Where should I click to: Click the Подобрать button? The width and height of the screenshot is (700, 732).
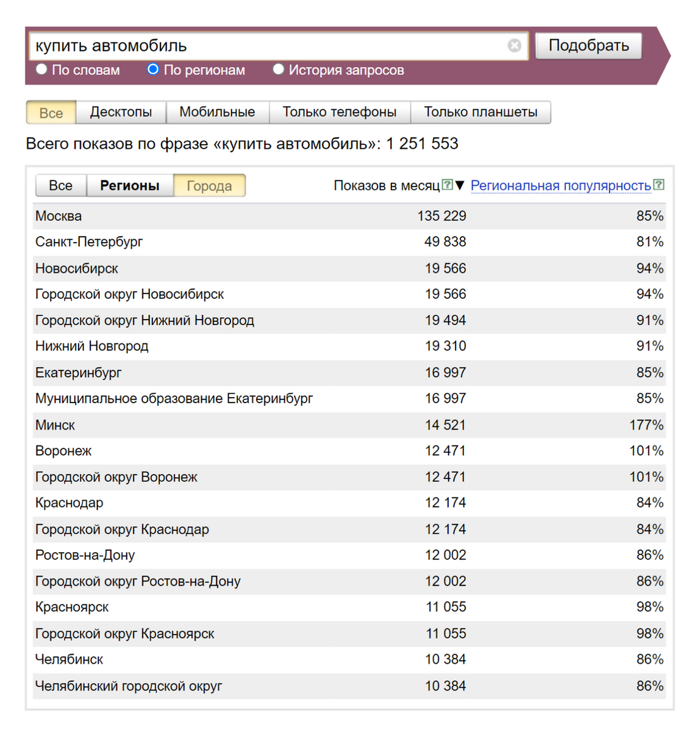click(x=588, y=46)
